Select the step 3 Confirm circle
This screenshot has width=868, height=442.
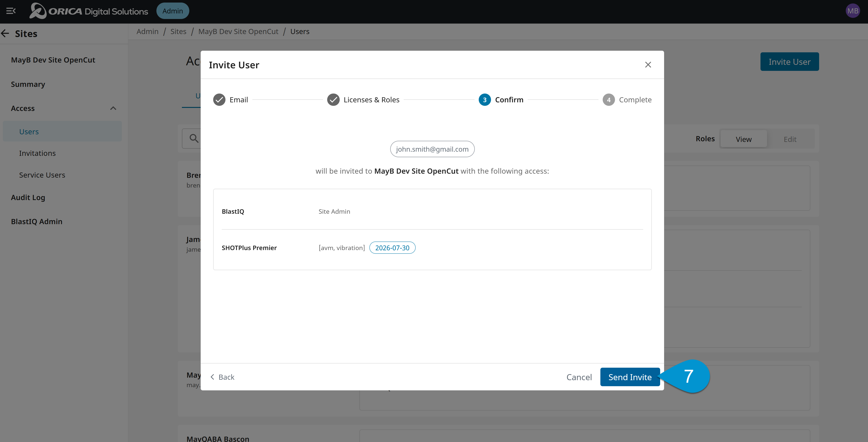485,100
